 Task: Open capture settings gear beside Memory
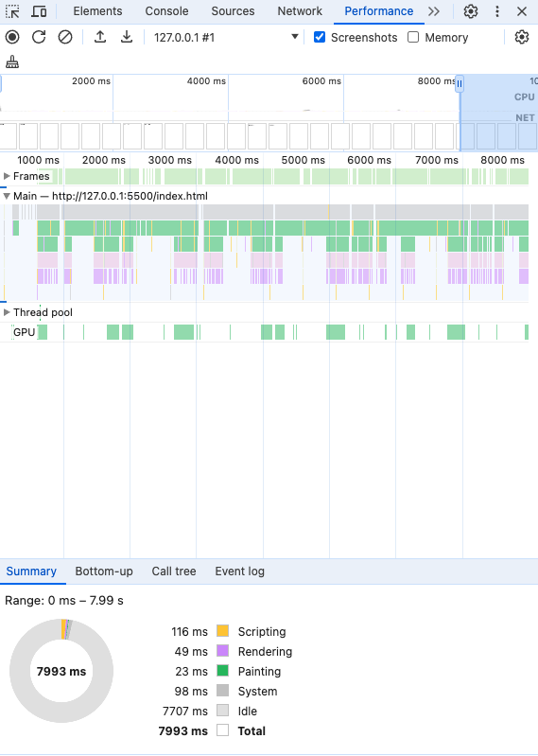tap(522, 37)
